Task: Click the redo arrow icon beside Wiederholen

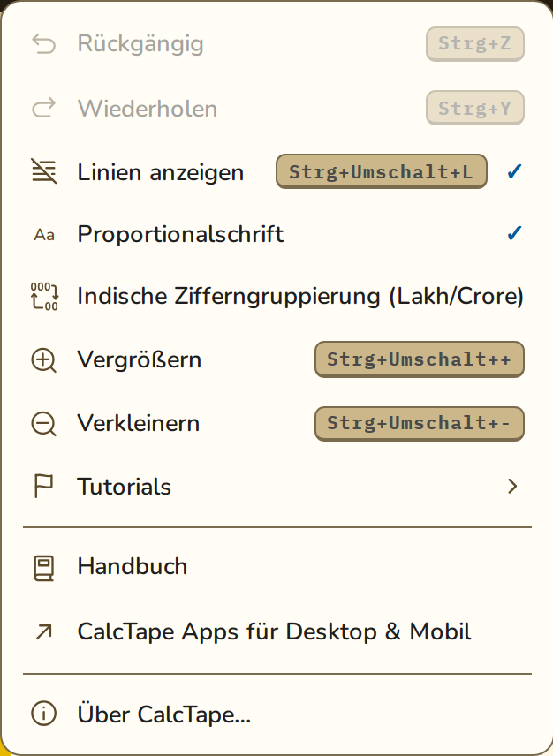Action: [x=44, y=108]
